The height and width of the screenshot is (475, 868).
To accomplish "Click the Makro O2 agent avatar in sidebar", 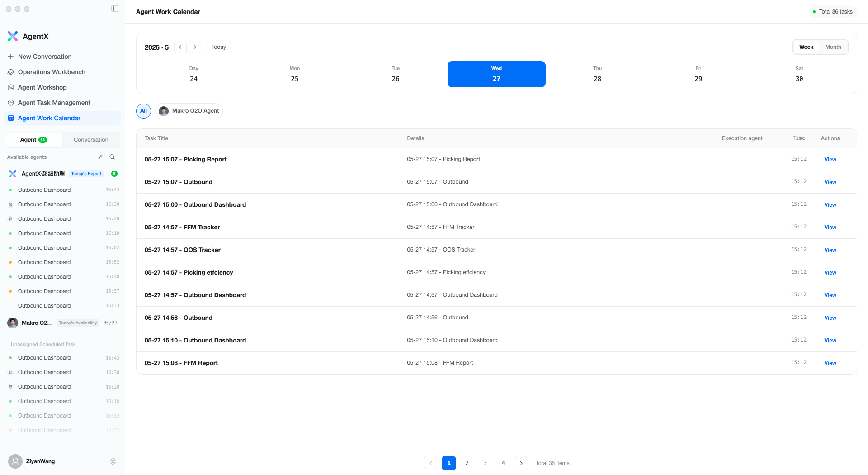I will point(13,323).
